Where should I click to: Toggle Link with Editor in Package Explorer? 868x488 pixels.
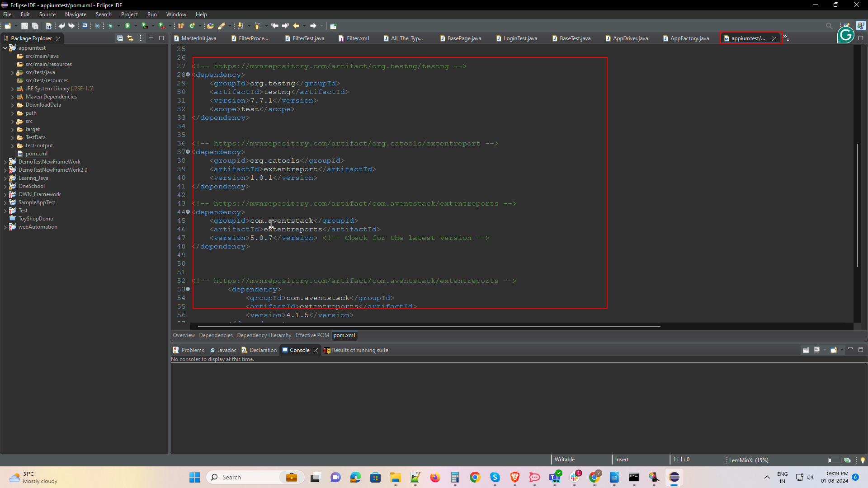[x=130, y=38]
